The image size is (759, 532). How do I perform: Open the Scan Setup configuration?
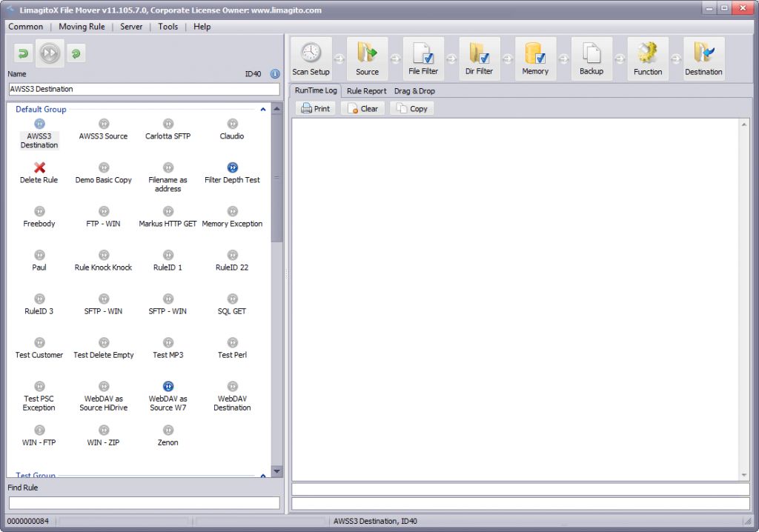(310, 58)
